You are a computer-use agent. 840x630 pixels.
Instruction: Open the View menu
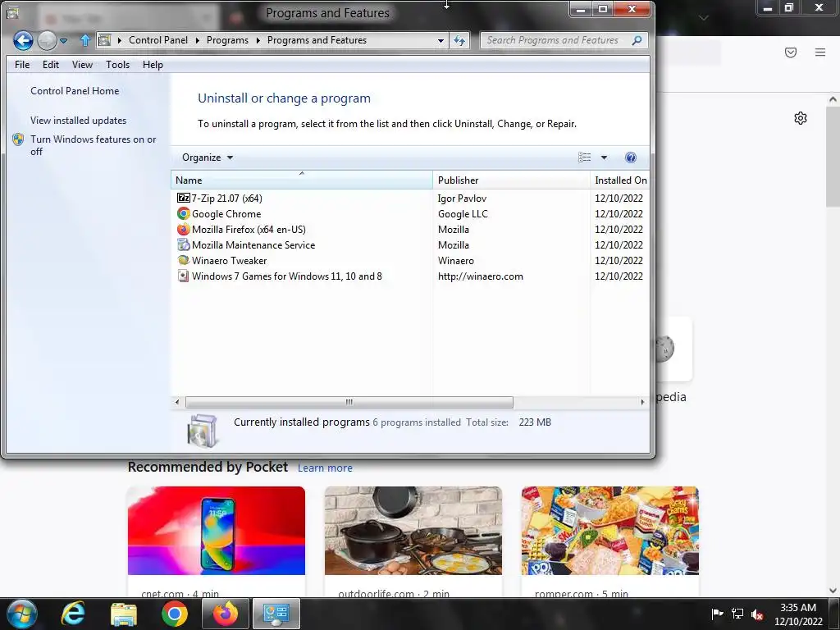(x=82, y=65)
